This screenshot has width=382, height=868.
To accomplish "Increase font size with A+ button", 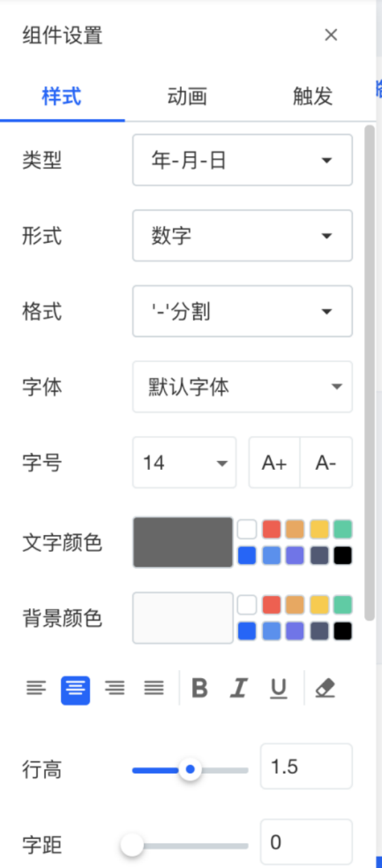I will coord(275,462).
